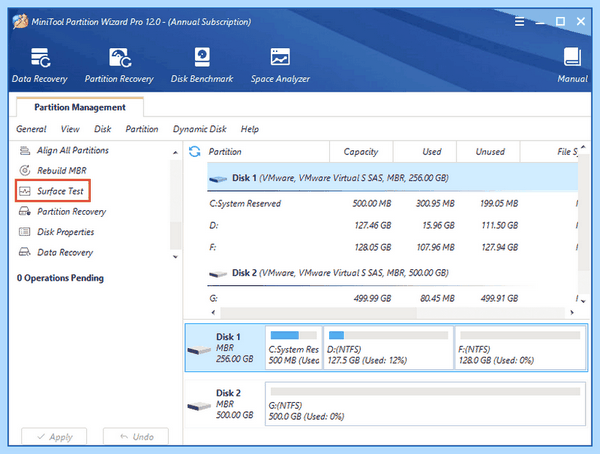
Task: Click the Align All Partitions icon in sidebar
Action: [x=25, y=150]
